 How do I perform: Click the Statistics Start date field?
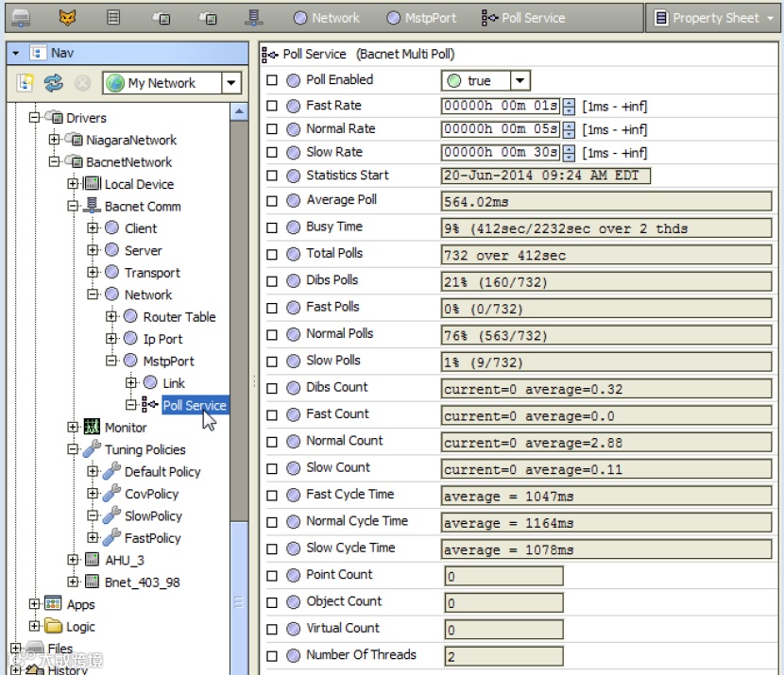546,176
